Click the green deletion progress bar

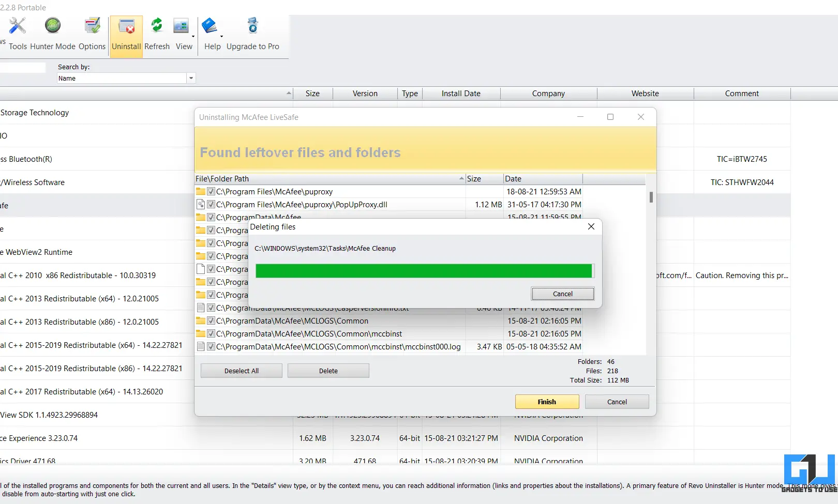point(424,271)
